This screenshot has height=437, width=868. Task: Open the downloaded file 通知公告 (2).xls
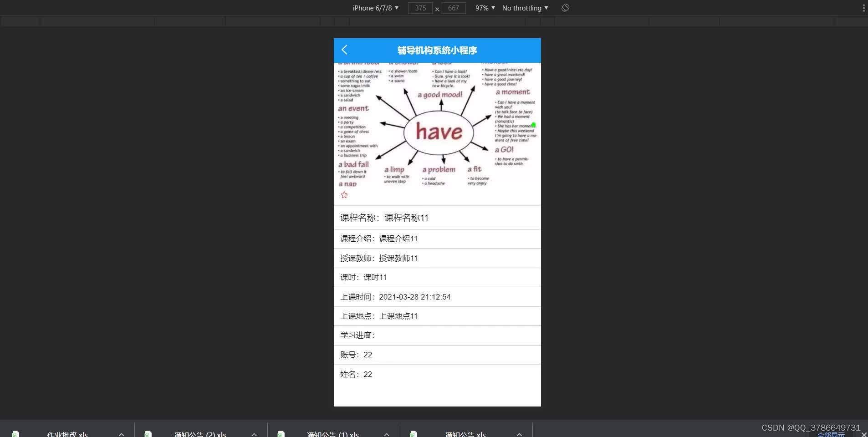click(x=200, y=434)
